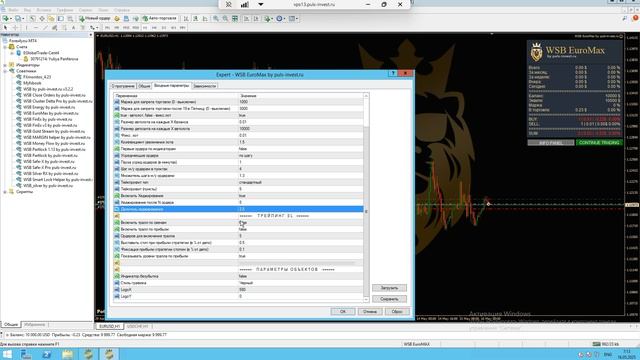Switch timeframe to MN
Image resolution: width=640 pixels, height=360 pixels.
point(182,27)
